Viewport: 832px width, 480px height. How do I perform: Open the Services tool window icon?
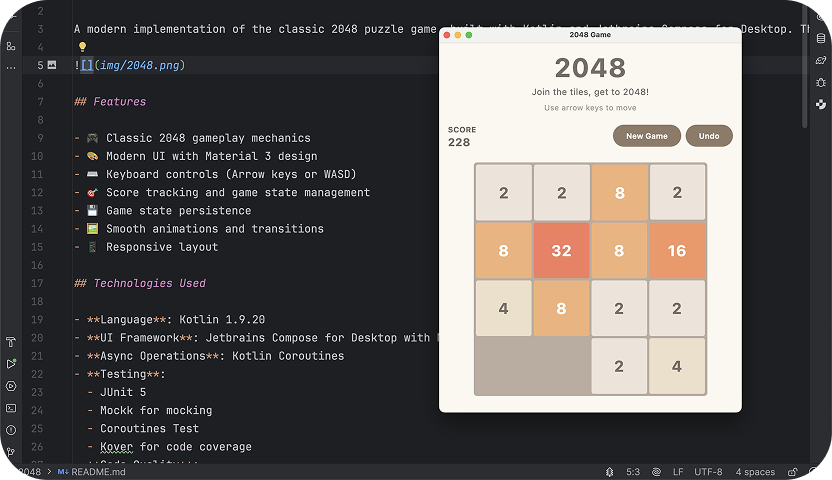(10, 386)
